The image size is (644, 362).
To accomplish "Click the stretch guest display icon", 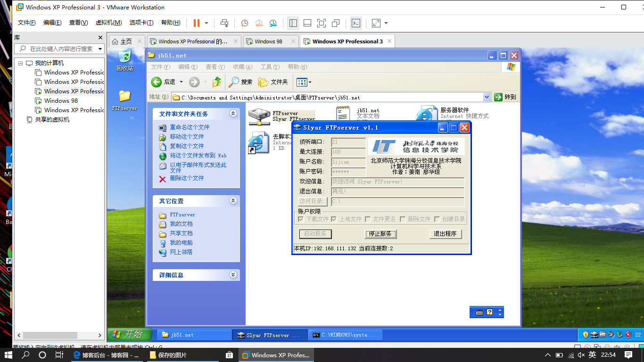I will click(376, 23).
